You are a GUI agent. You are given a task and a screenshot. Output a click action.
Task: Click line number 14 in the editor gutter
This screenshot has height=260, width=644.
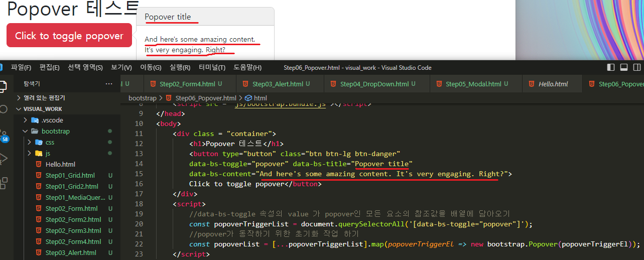tap(139, 164)
